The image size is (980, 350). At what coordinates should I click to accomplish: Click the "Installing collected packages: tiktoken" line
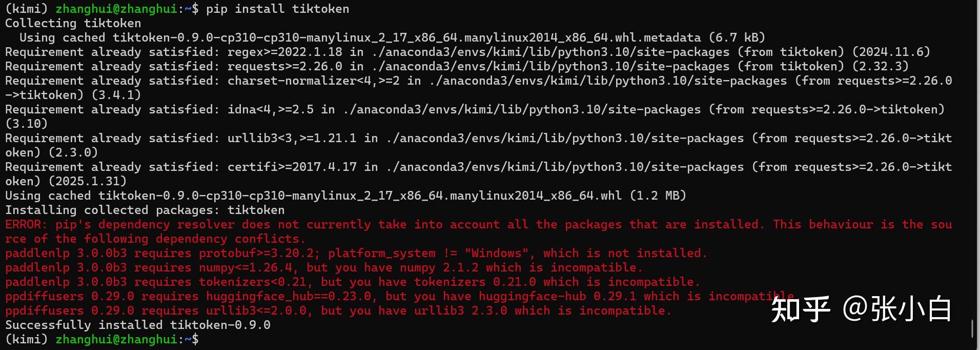[145, 210]
